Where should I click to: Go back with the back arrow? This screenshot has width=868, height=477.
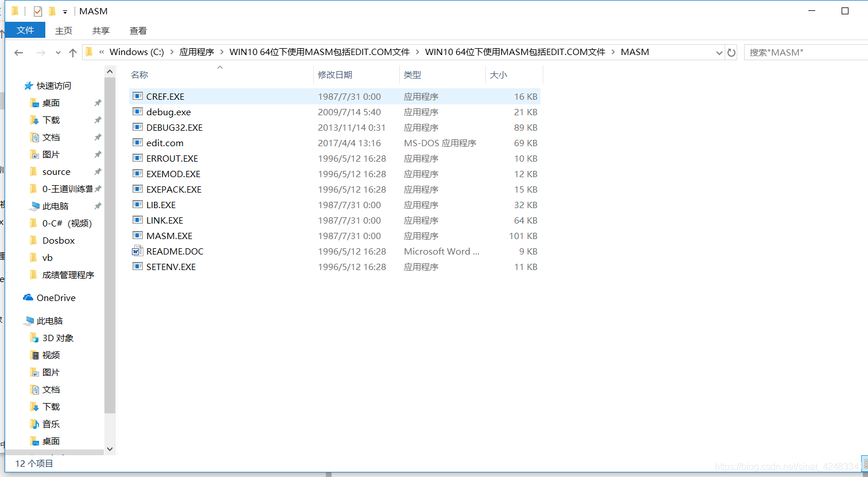tap(19, 53)
